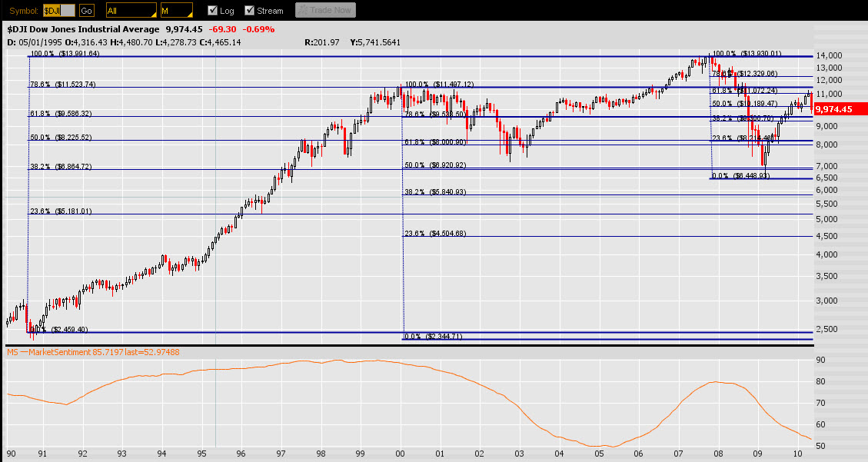The width and height of the screenshot is (868, 462).
Task: Click the 0.0% ($6,448.93) Fibonacci label
Action: tap(740, 176)
